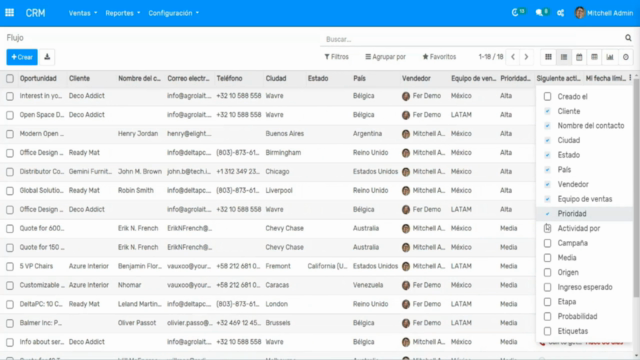Sort by Oportunidad column header
This screenshot has width=640, height=360.
pos(38,78)
